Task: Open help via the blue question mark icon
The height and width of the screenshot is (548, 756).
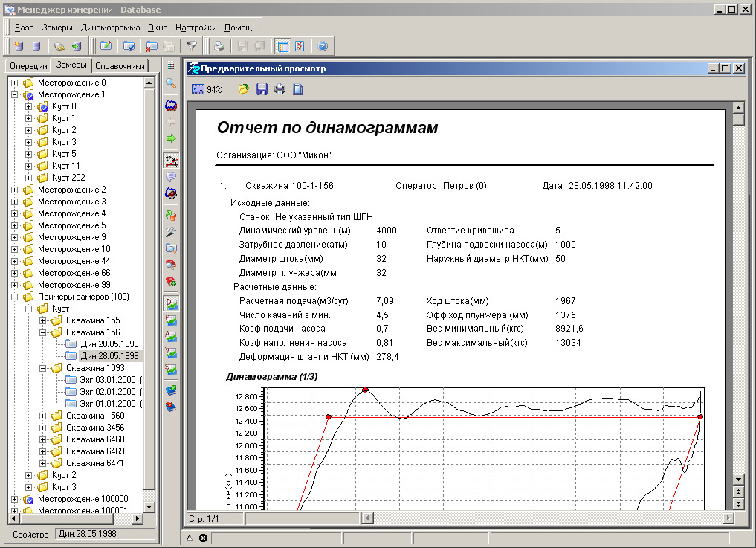Action: [322, 46]
